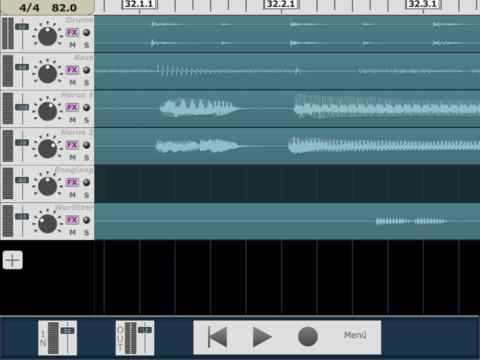Add a new track with plus button
Image resolution: width=480 pixels, height=360 pixels.
13,260
